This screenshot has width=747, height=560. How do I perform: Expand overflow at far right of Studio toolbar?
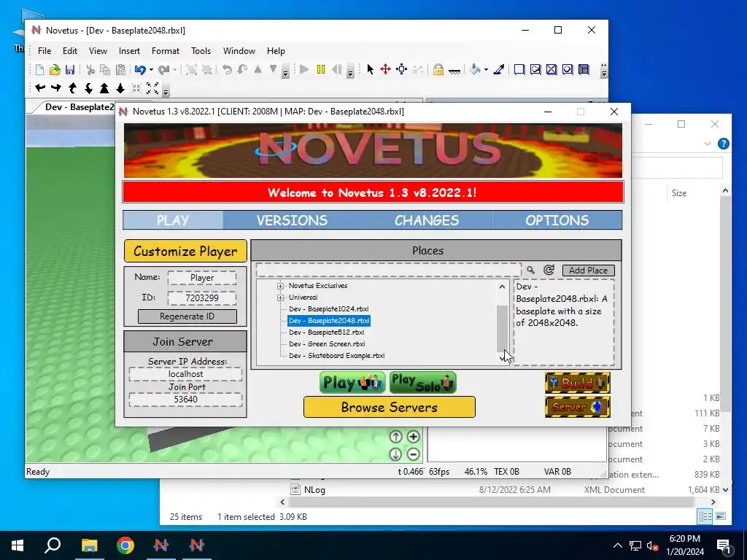tap(603, 71)
